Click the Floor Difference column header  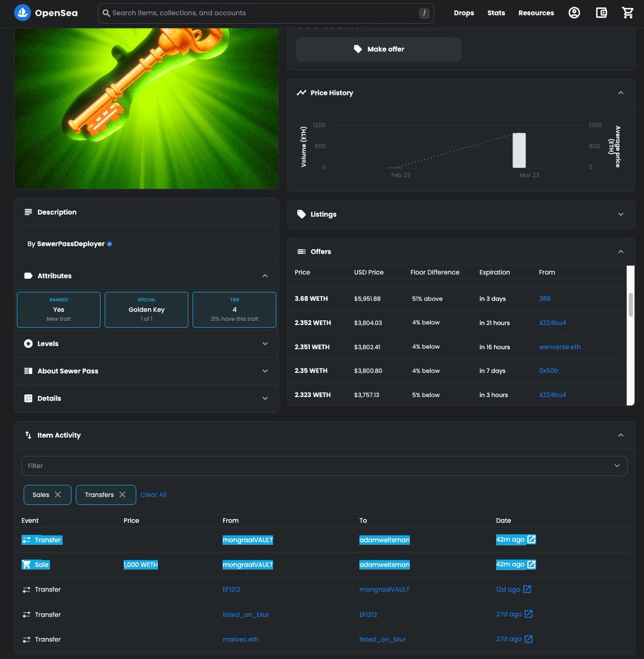point(435,272)
